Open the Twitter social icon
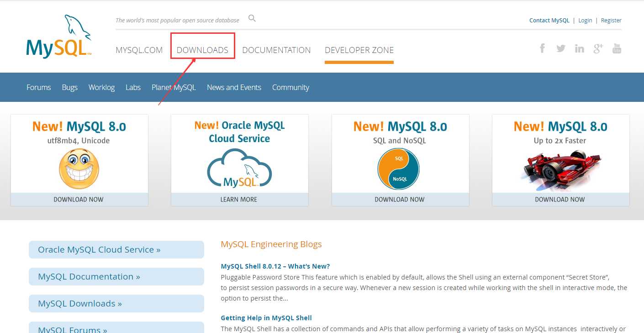Screen dimensions: 644x333 (561, 48)
